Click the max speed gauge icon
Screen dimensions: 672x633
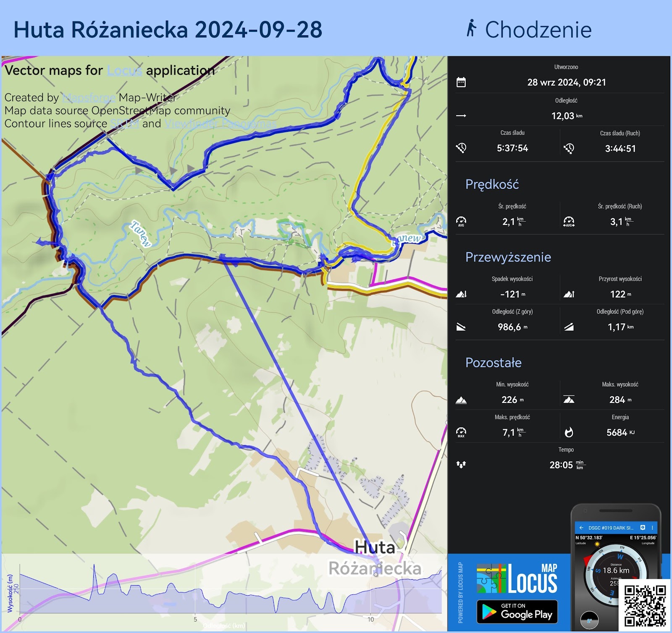click(x=461, y=432)
